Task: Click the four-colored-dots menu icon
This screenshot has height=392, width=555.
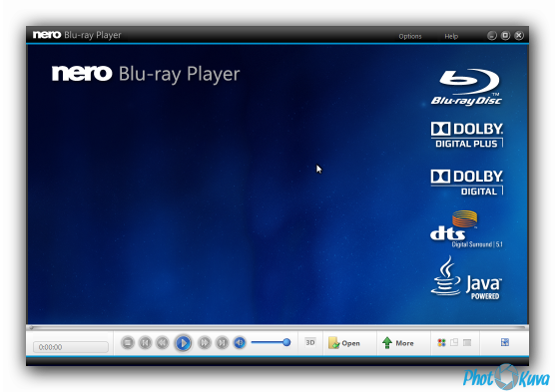Action: point(441,342)
